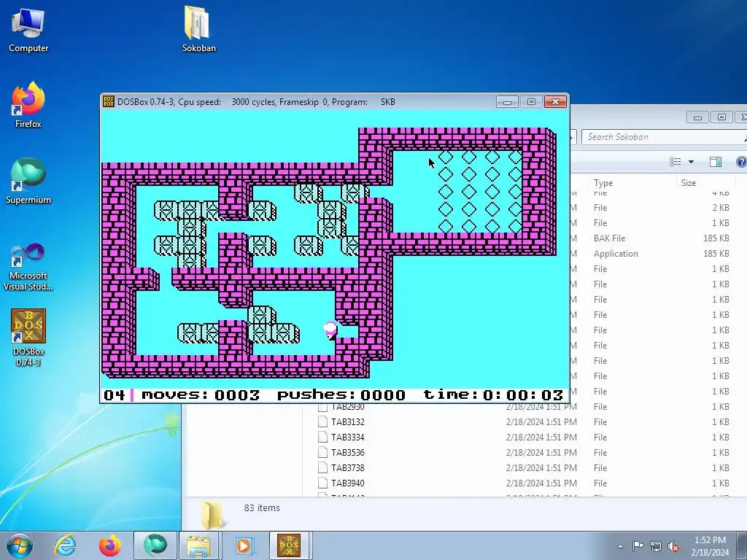Click the file icon beside TAB2930

322,407
